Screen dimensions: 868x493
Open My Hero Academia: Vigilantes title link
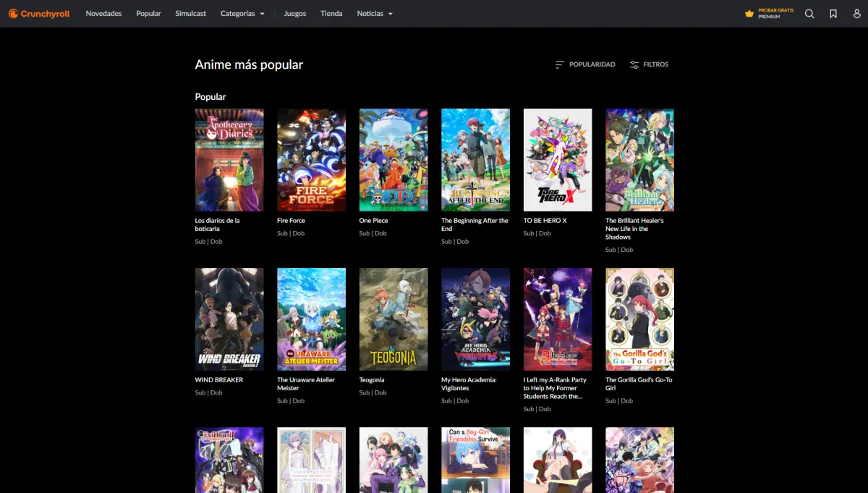click(x=469, y=384)
